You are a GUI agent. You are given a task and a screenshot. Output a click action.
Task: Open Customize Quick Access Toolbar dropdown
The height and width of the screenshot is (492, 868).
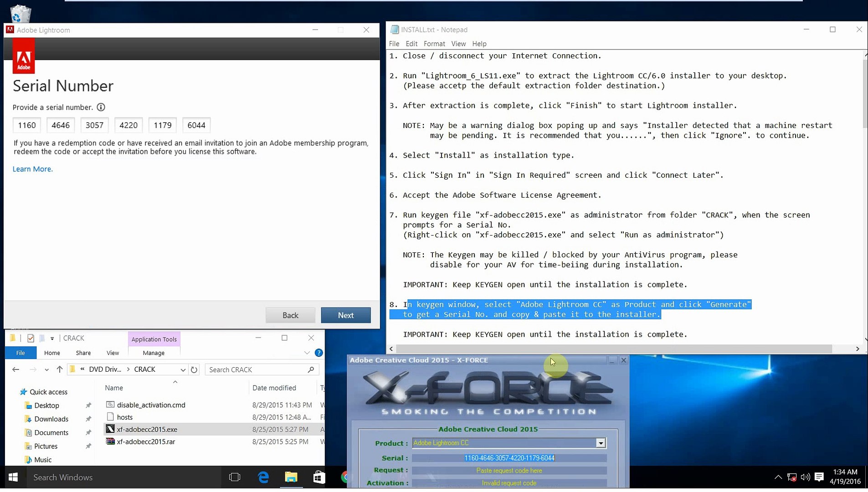point(52,338)
